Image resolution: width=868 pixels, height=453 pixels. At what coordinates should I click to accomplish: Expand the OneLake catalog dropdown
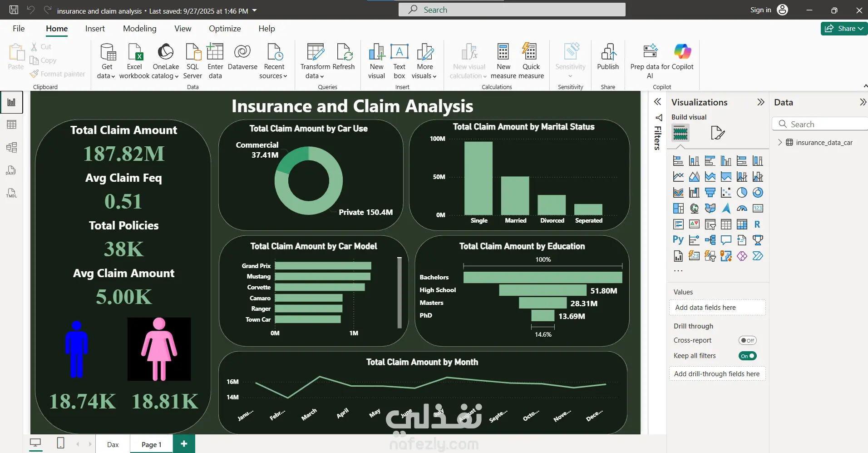(166, 61)
